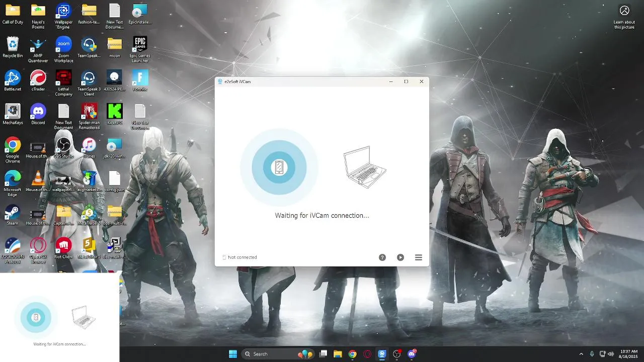644x362 pixels.
Task: Click the laptop illustration in iVCam window
Action: point(365,167)
